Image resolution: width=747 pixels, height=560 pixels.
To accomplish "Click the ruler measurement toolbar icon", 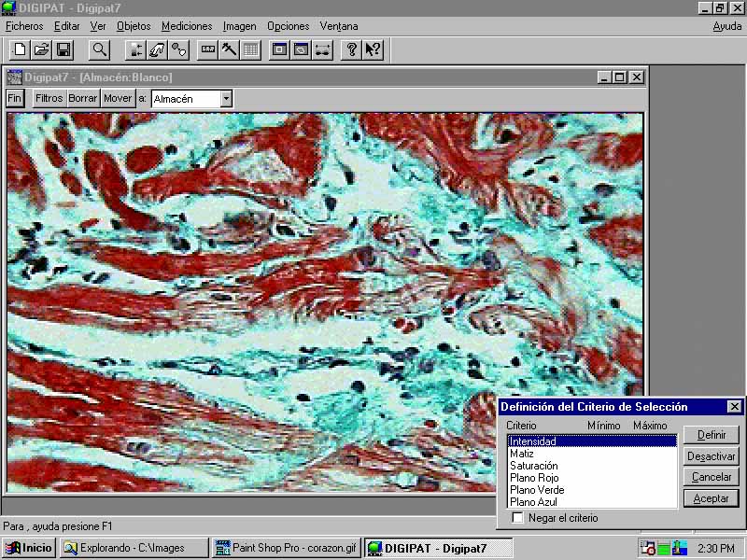I will coord(207,49).
